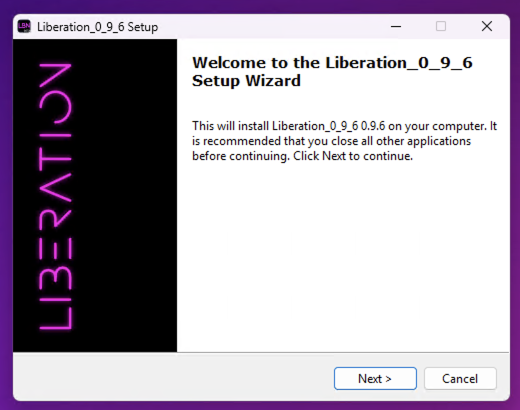Click the gray footer bar left of Next
The width and height of the screenshot is (520, 410).
coord(173,377)
